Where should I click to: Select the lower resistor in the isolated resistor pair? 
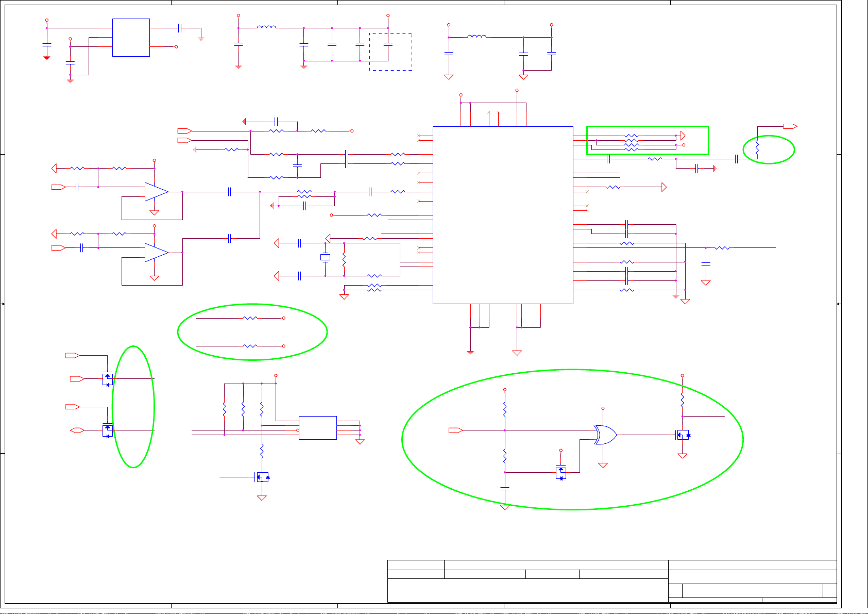click(250, 346)
